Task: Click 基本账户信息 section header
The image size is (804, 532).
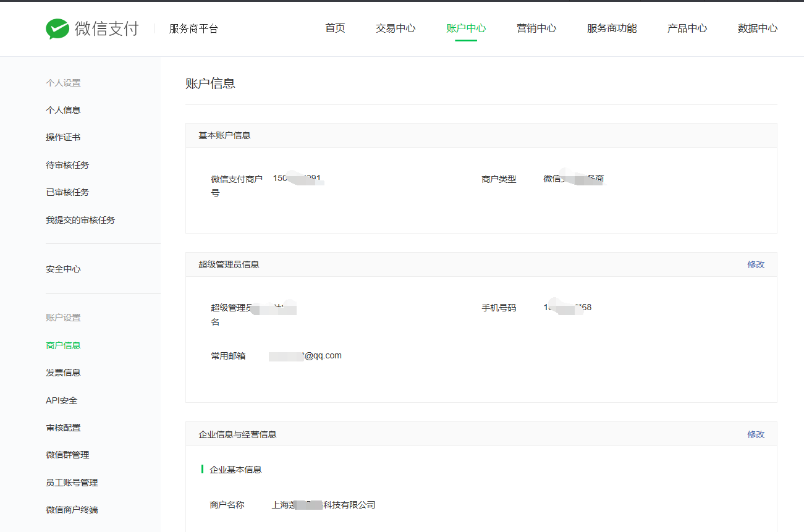Action: tap(224, 135)
